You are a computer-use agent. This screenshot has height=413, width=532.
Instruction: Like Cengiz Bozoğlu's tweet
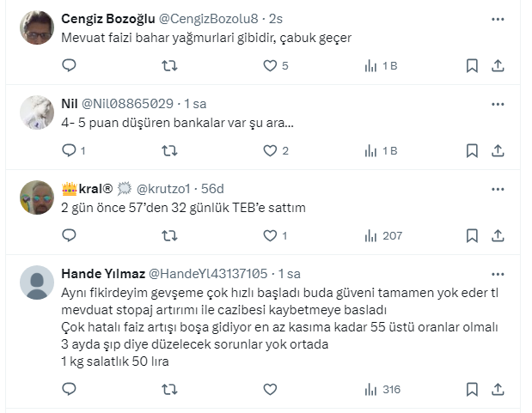[x=270, y=65]
